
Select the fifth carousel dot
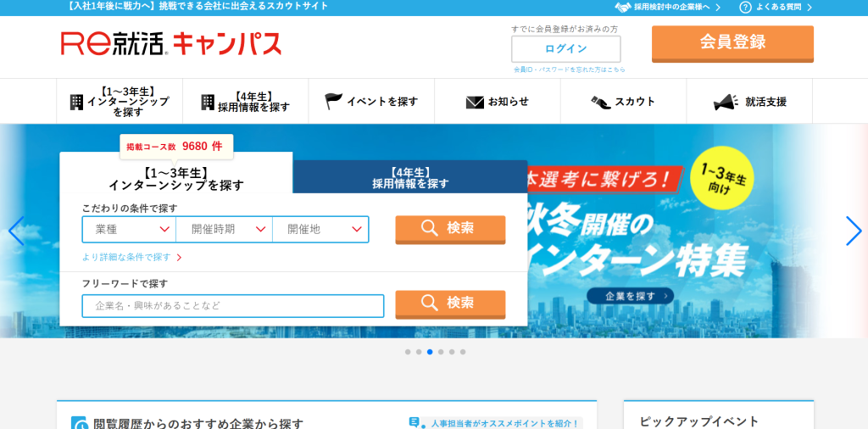click(x=452, y=352)
